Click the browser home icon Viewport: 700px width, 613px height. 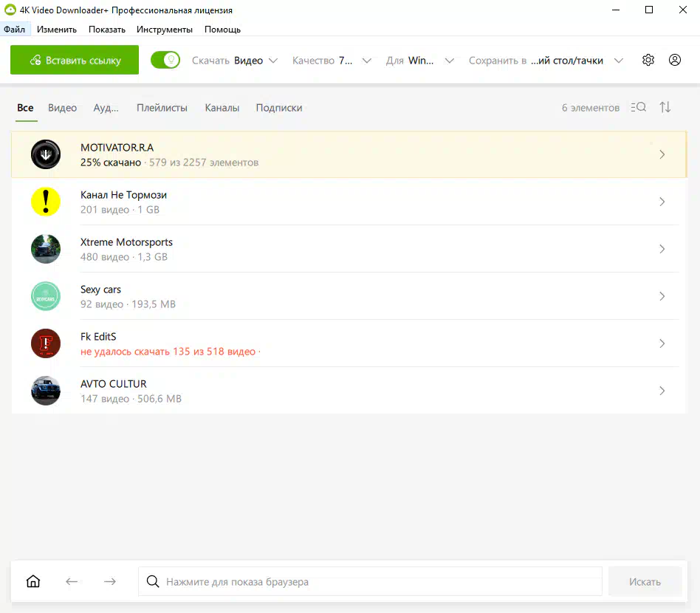pyautogui.click(x=33, y=581)
